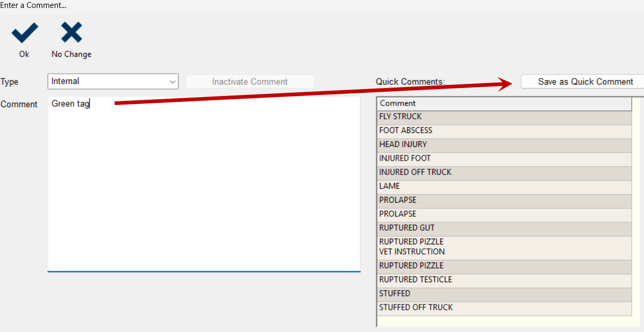This screenshot has width=644, height=332.
Task: Select the single-line RUPTURED PIZZLE row
Action: point(504,266)
